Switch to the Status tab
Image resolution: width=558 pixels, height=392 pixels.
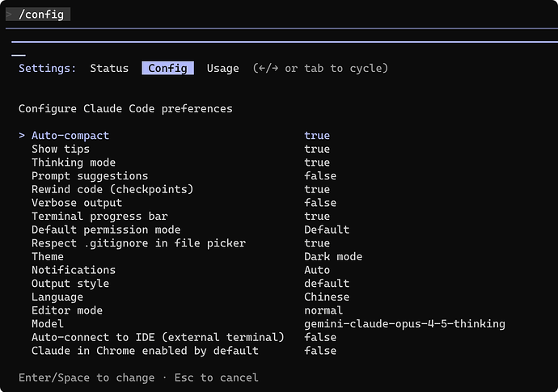pyautogui.click(x=109, y=68)
